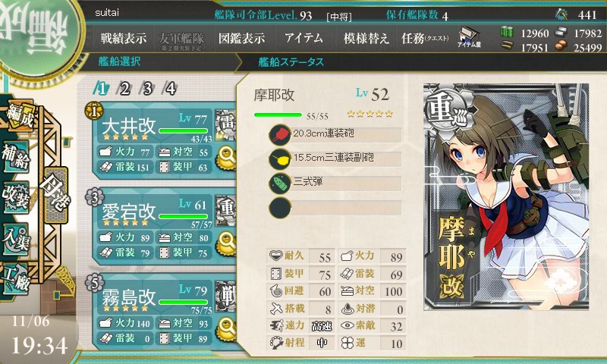
Task: Switch to fleet tab 2
Action: click(124, 89)
